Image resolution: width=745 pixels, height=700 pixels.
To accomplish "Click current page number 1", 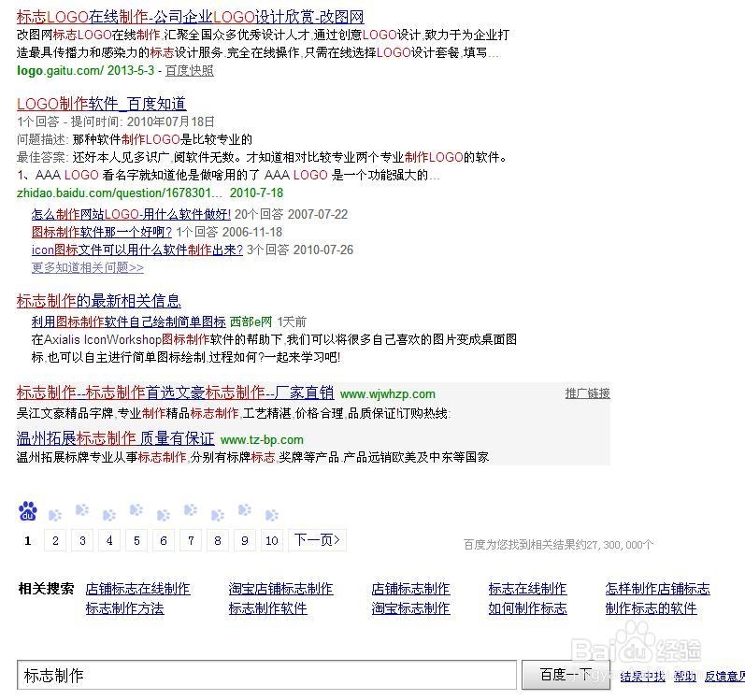I will [x=27, y=540].
